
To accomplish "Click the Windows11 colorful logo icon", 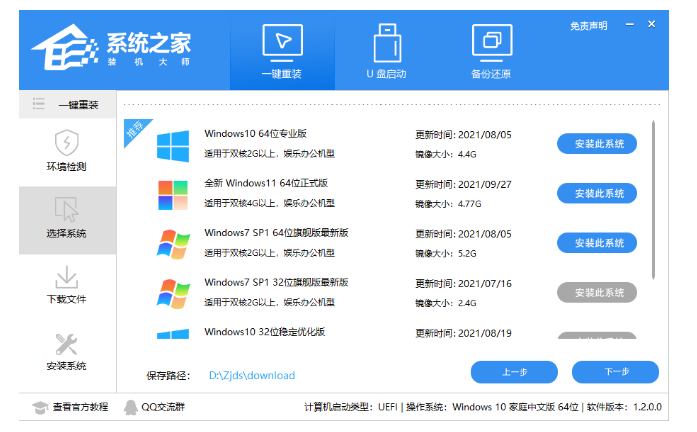I will pyautogui.click(x=173, y=195).
